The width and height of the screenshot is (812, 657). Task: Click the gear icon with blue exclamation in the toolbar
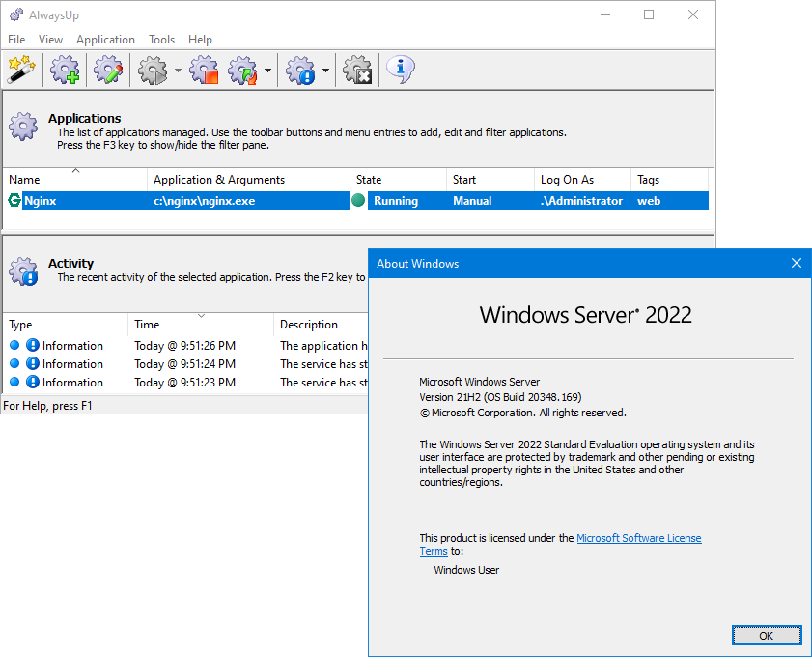(300, 70)
